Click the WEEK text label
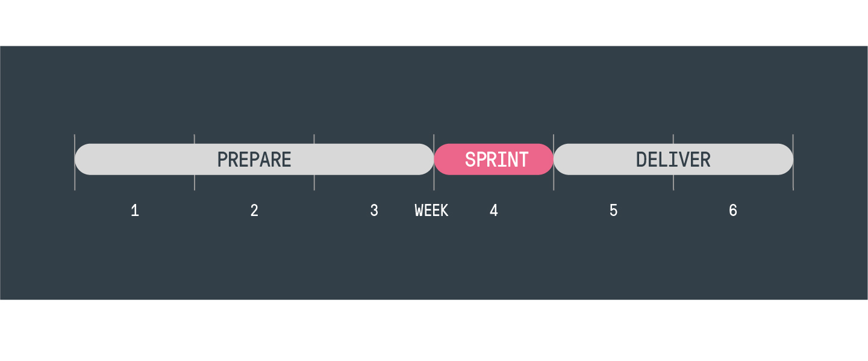 431,211
